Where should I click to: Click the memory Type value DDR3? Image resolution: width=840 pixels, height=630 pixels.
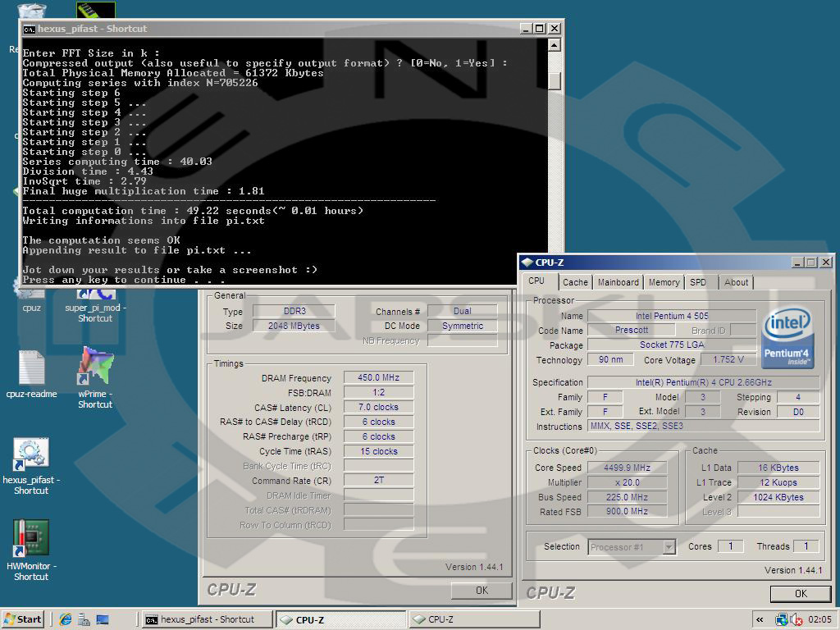click(x=294, y=311)
